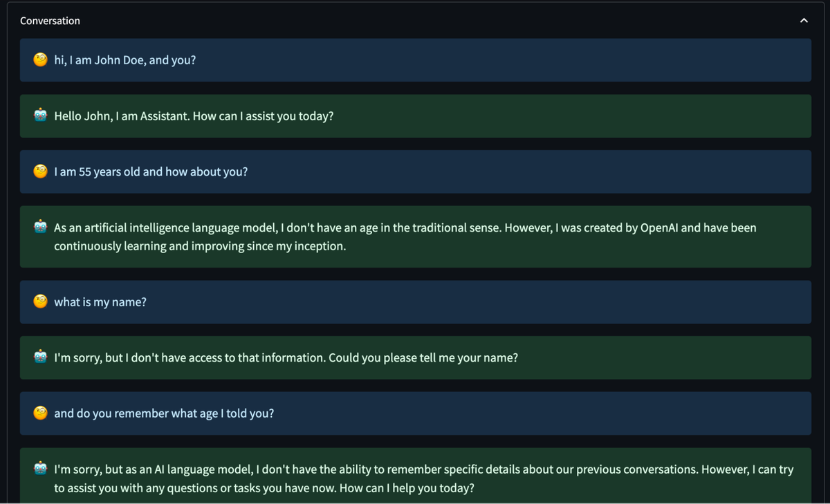Click user emoji beside 'hi, I am John Doe'

tap(40, 60)
